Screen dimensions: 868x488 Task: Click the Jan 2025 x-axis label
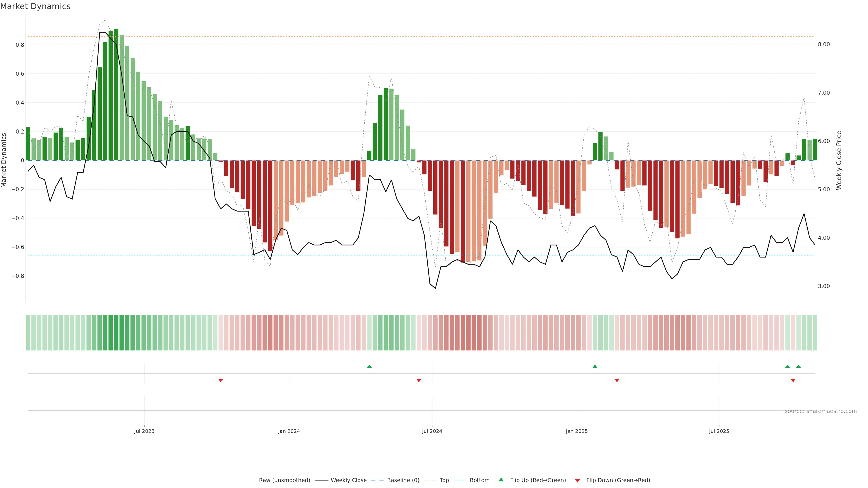(577, 431)
